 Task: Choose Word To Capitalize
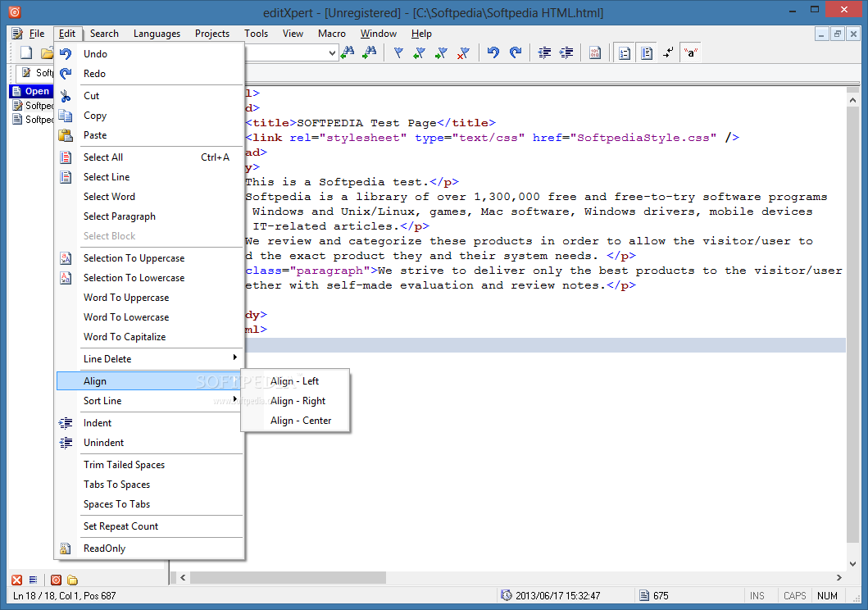(149, 336)
